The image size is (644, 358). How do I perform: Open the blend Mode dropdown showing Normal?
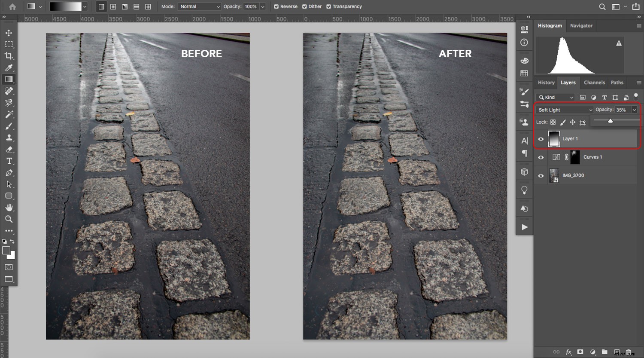pyautogui.click(x=199, y=6)
